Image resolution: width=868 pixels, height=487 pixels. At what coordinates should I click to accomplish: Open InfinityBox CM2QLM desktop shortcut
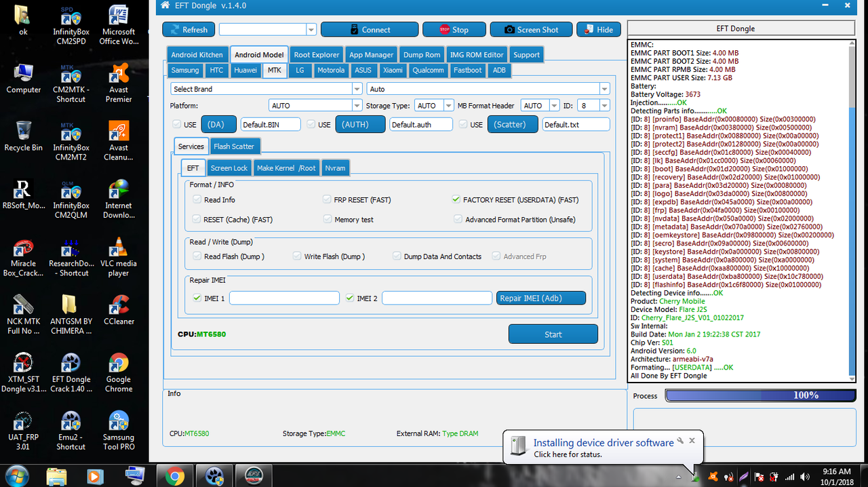(70, 199)
